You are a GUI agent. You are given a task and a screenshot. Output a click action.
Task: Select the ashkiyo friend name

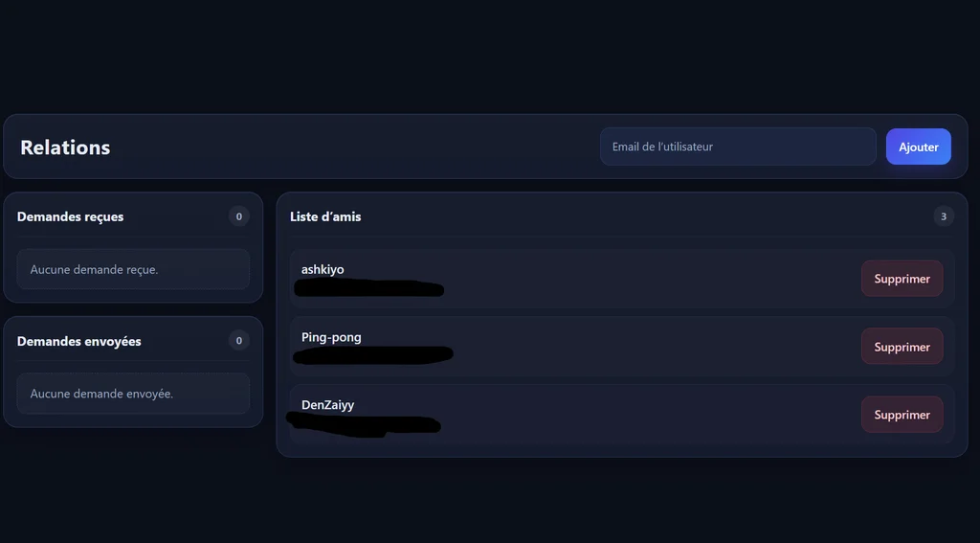point(323,269)
